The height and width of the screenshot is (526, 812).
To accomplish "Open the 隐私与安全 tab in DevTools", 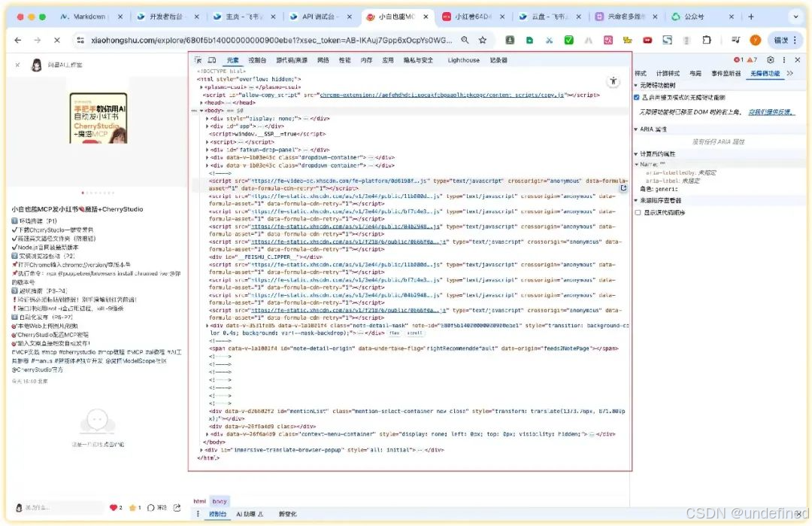I will tap(418, 60).
